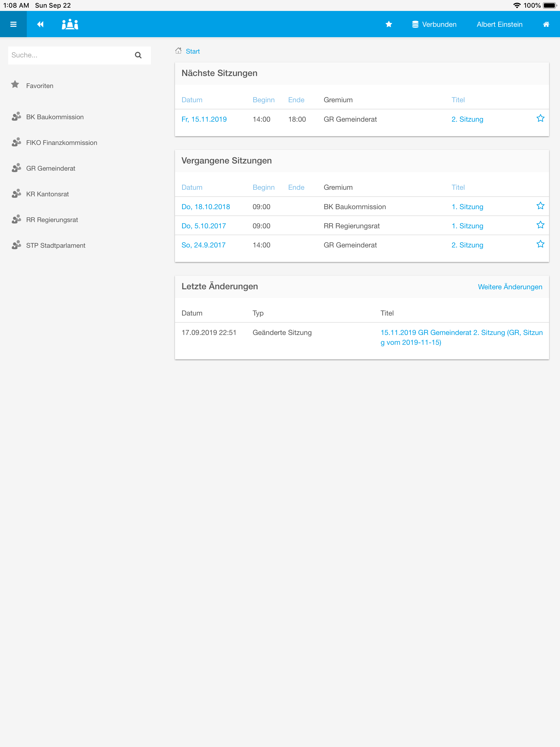Open Albert Einstein user menu
The image size is (560, 747).
500,24
